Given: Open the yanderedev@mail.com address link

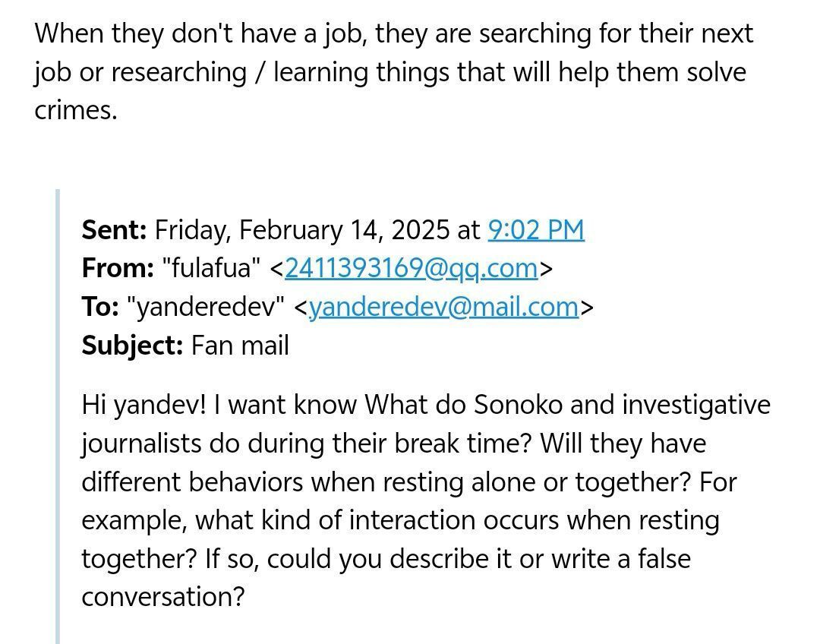Looking at the screenshot, I should point(443,307).
